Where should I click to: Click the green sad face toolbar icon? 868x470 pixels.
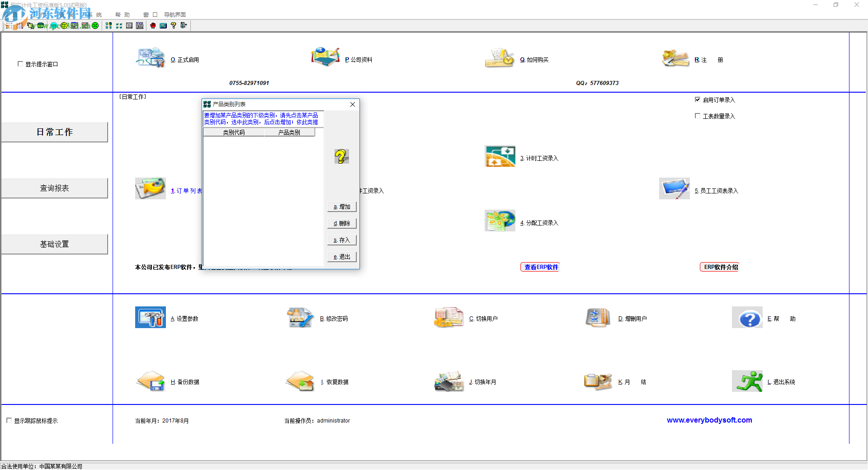95,26
